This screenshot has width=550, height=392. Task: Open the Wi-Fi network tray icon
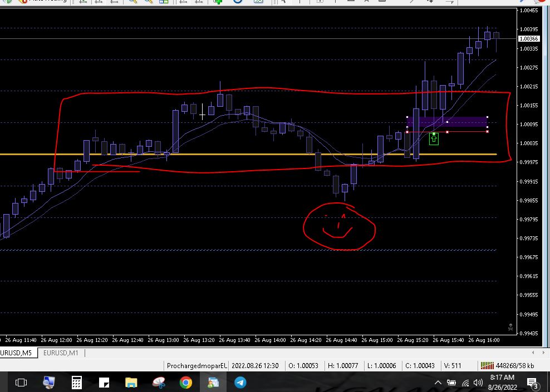point(465,383)
